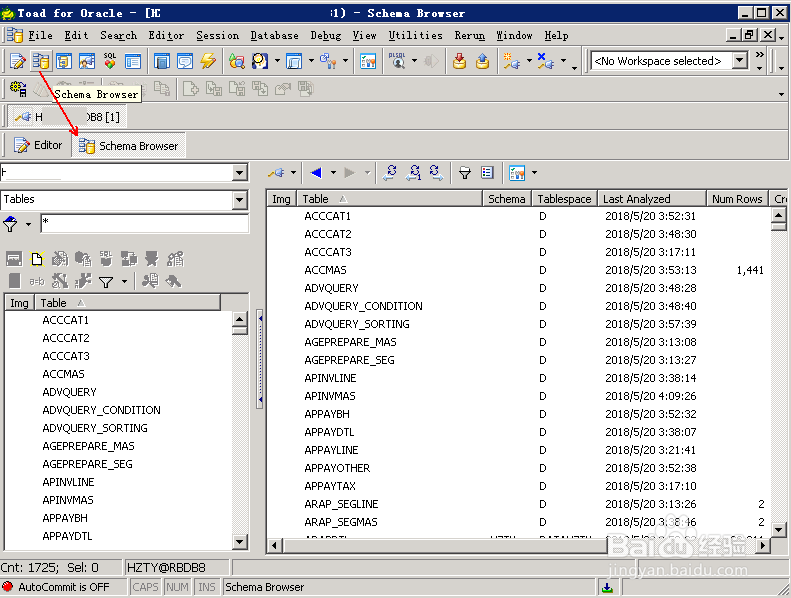This screenshot has width=791, height=598.
Task: Click the red down-arrow commit icon
Action: [459, 61]
